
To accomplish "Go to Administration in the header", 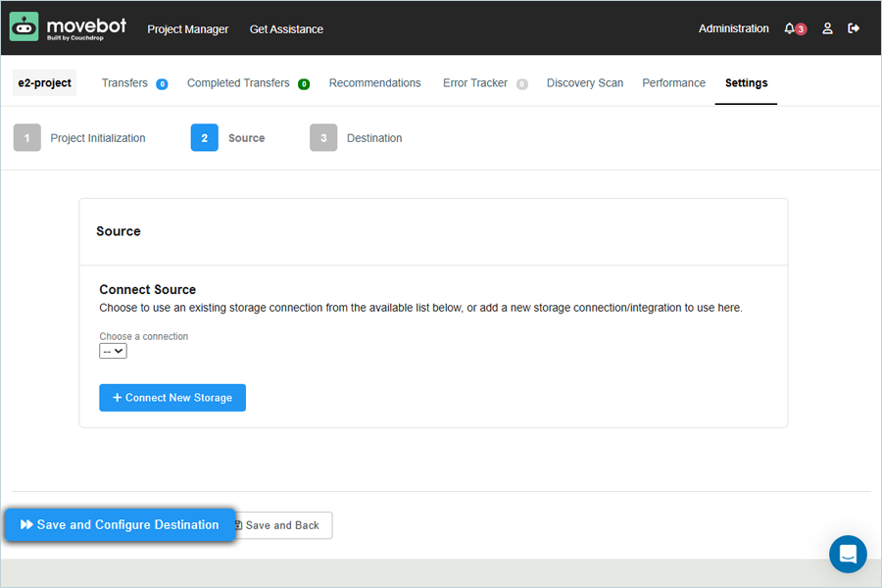I will [733, 28].
